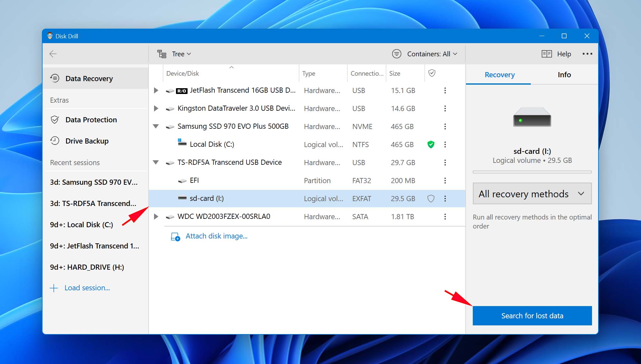Open the Containers: All filter dropdown
This screenshot has height=364, width=641.
[x=432, y=54]
